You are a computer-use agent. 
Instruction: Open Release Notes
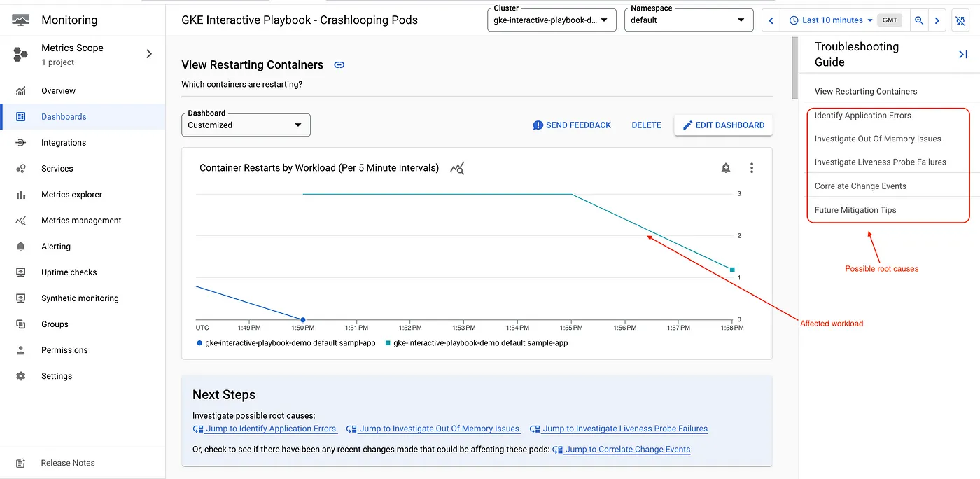pos(68,463)
